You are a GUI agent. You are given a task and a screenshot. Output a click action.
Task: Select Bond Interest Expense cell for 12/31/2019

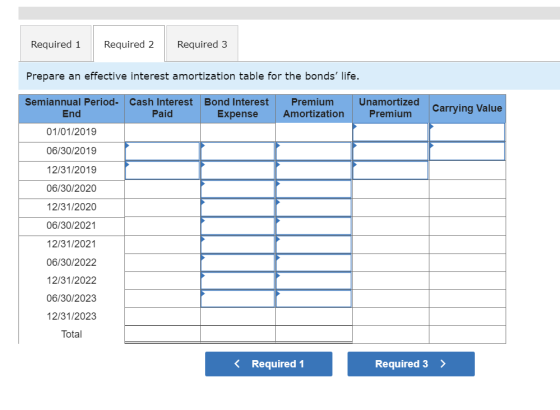(x=238, y=170)
